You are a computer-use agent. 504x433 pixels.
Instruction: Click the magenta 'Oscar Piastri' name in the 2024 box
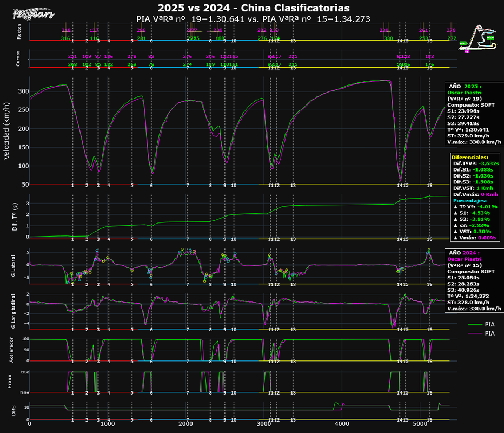click(x=464, y=259)
